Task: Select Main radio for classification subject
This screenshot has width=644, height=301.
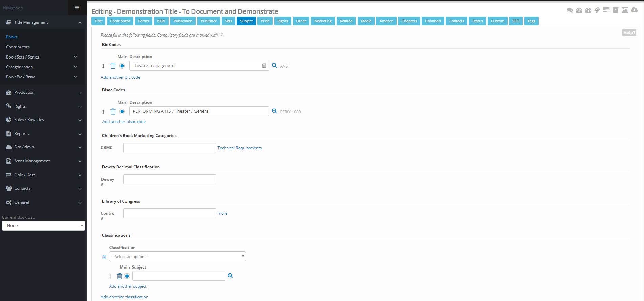Action: point(127,276)
